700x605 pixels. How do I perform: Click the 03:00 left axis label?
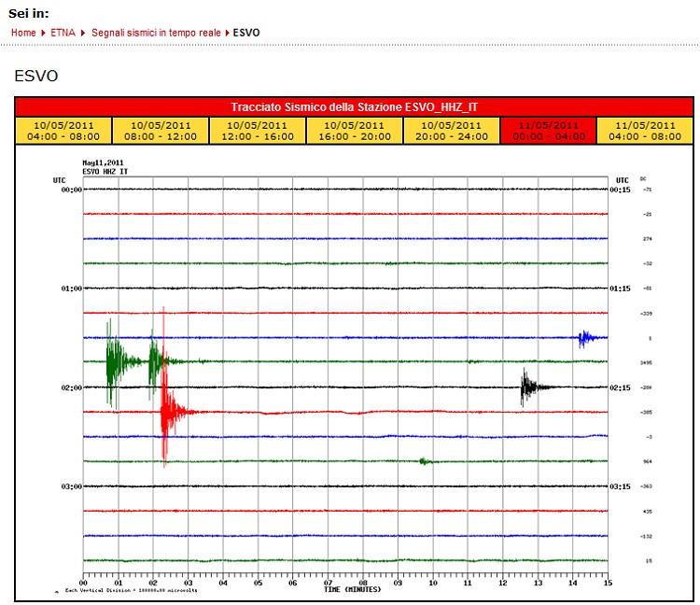point(72,486)
